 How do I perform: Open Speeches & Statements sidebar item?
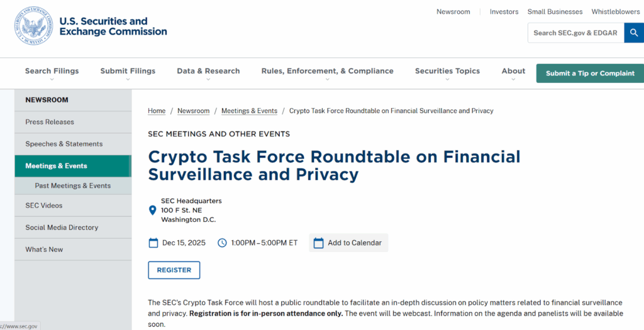[x=64, y=144]
